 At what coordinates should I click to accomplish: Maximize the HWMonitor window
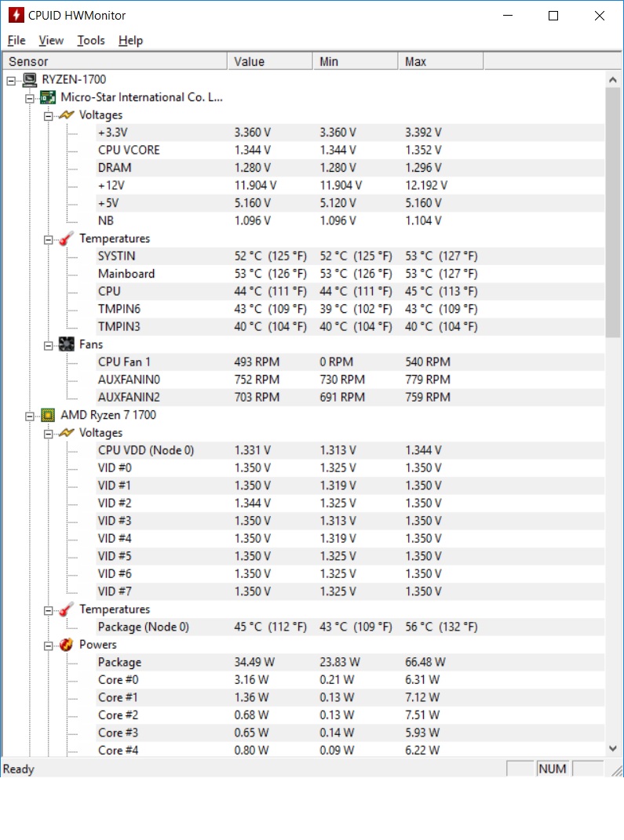tap(553, 16)
